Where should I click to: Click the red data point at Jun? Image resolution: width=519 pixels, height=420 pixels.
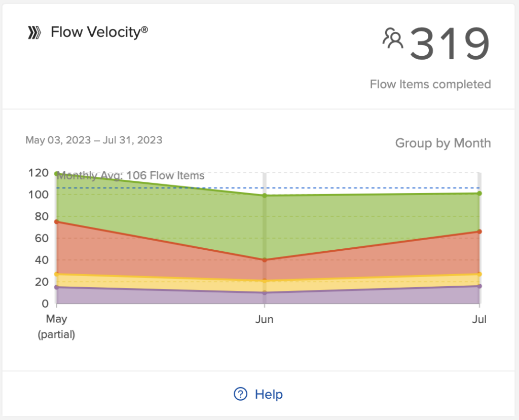[x=264, y=260]
